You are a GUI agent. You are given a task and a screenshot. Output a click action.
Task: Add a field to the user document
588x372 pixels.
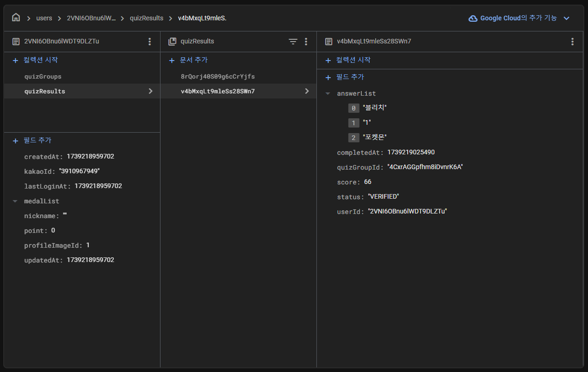coord(32,140)
